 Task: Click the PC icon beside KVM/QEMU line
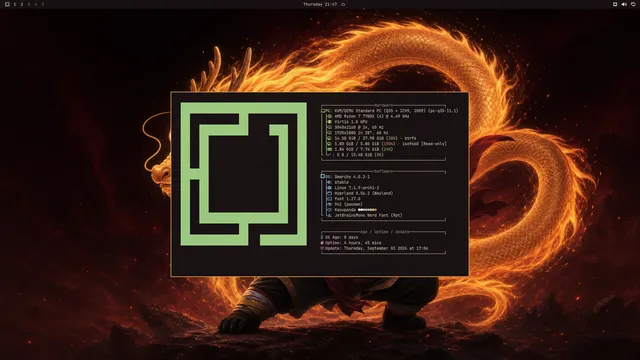click(x=323, y=111)
